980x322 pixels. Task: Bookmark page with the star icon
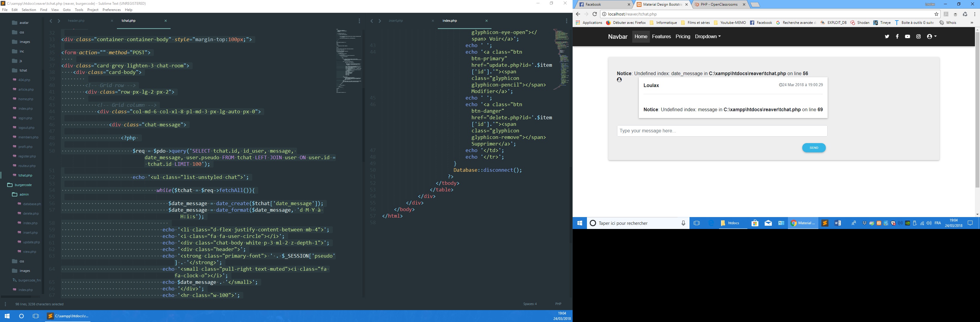(x=936, y=14)
